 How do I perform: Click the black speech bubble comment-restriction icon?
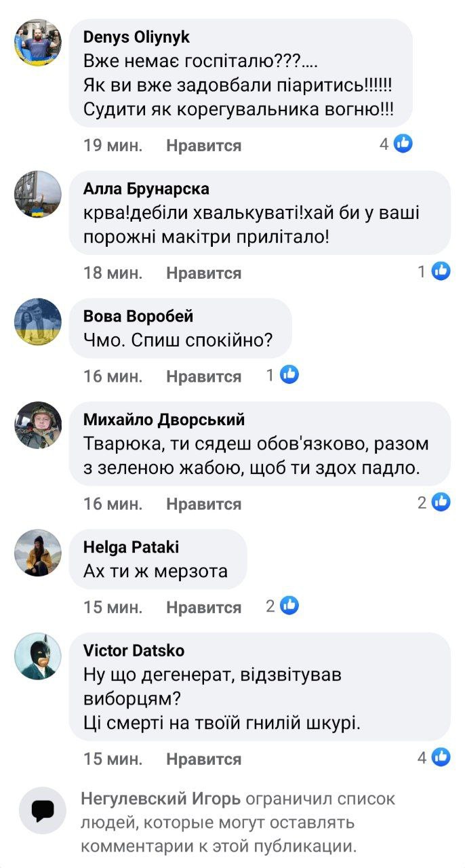pos(42,810)
